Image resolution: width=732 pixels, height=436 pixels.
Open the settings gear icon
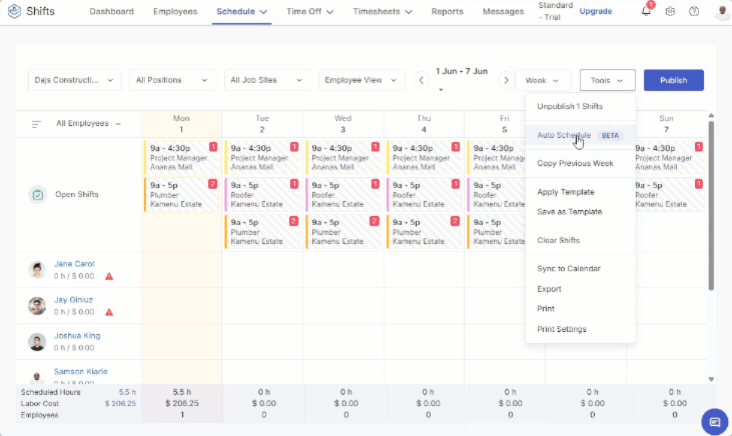click(x=670, y=11)
